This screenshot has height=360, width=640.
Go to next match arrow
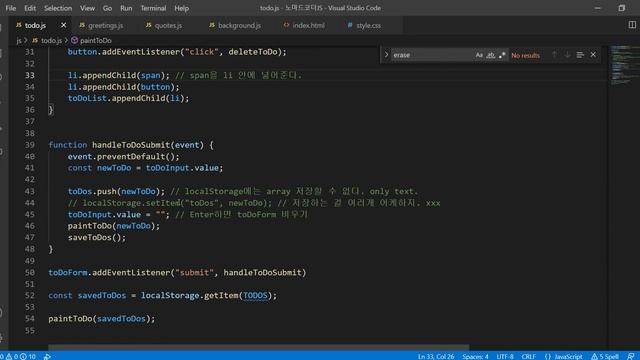point(567,55)
